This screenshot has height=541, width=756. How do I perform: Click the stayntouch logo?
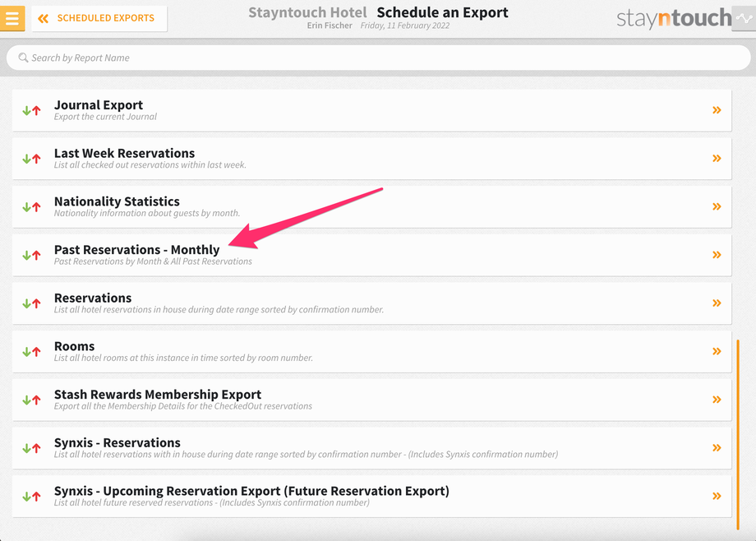674,18
